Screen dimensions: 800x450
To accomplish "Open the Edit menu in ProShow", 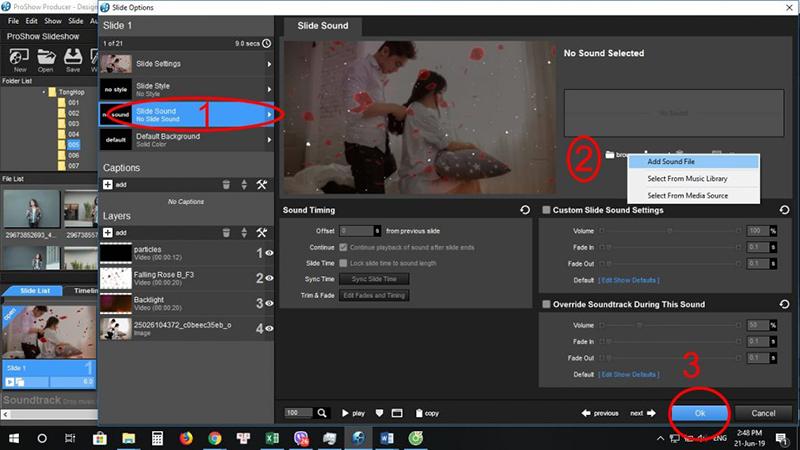I will pos(32,21).
